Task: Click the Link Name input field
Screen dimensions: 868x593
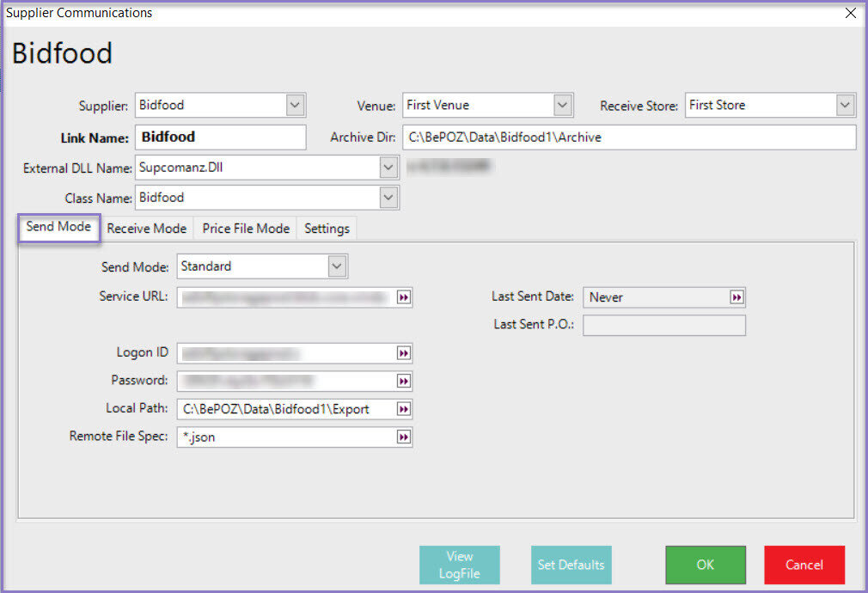Action: pyautogui.click(x=220, y=138)
